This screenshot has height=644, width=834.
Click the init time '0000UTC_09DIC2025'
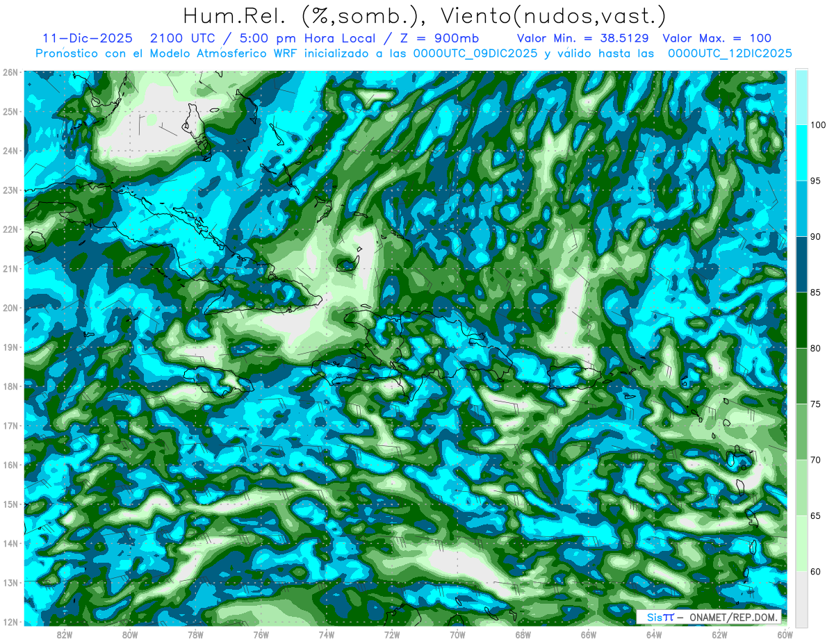(x=476, y=53)
